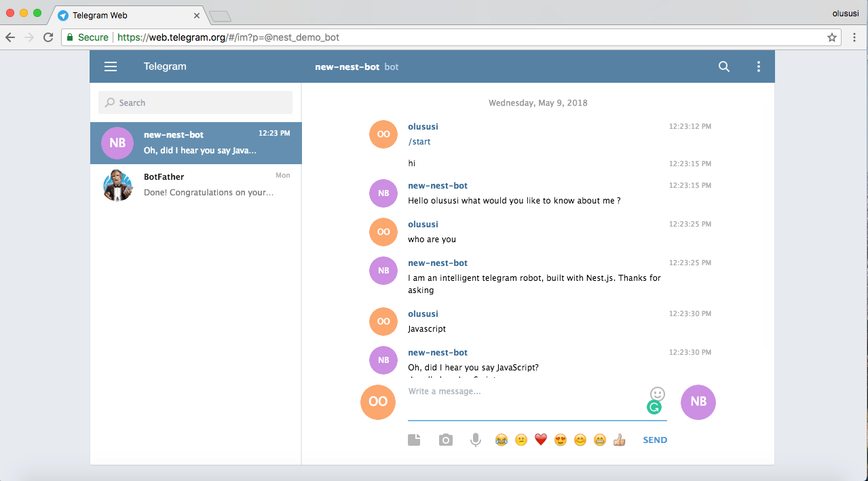Viewport: 868px width, 481px height.
Task: Click NB avatar next to 'Oh, did I hear'
Action: (x=383, y=360)
